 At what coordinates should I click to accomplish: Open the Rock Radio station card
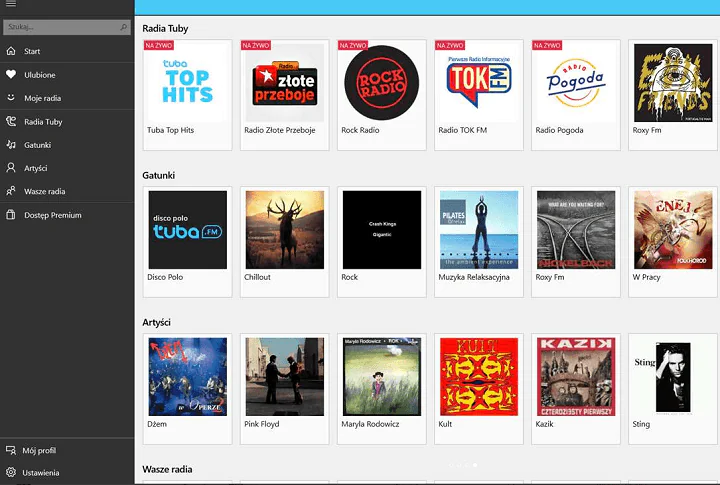click(382, 95)
